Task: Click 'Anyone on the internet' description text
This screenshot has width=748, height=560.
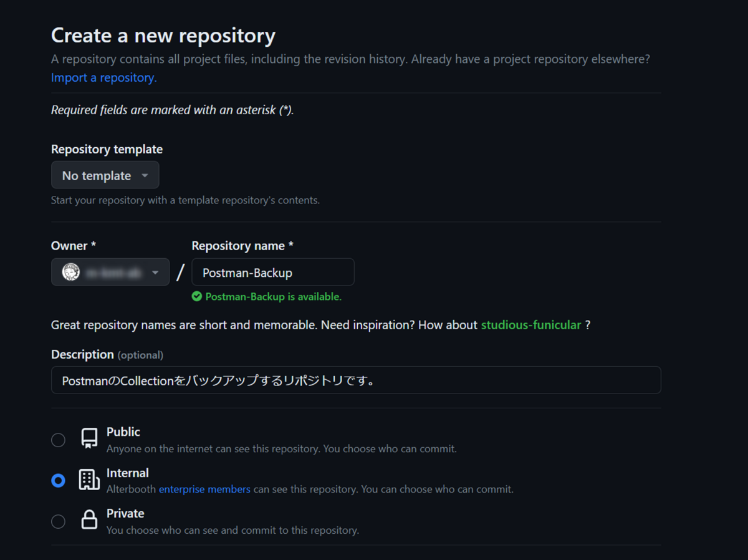Action: point(282,449)
